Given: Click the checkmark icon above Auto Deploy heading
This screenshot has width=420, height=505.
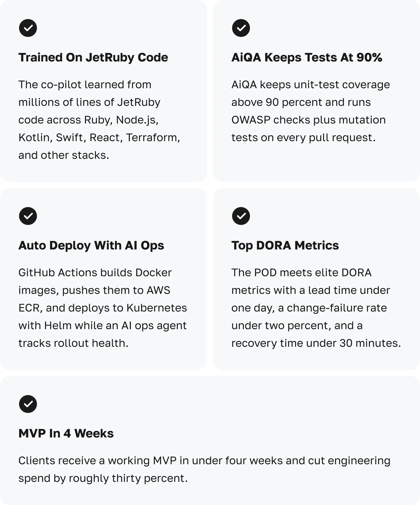Looking at the screenshot, I should pos(28,216).
